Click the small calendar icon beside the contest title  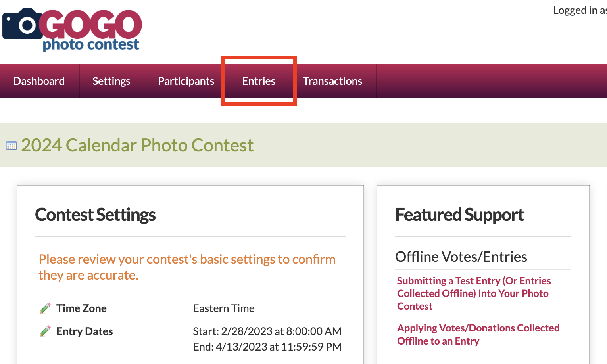(x=12, y=146)
